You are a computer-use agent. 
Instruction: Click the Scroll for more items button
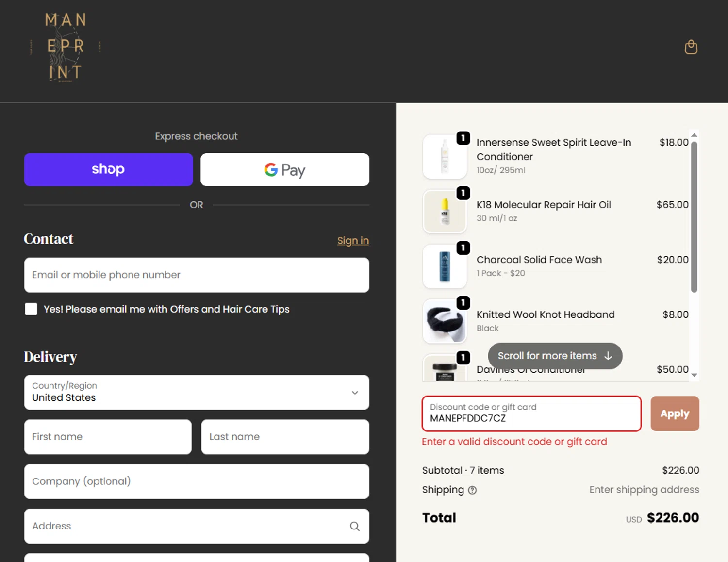(555, 356)
